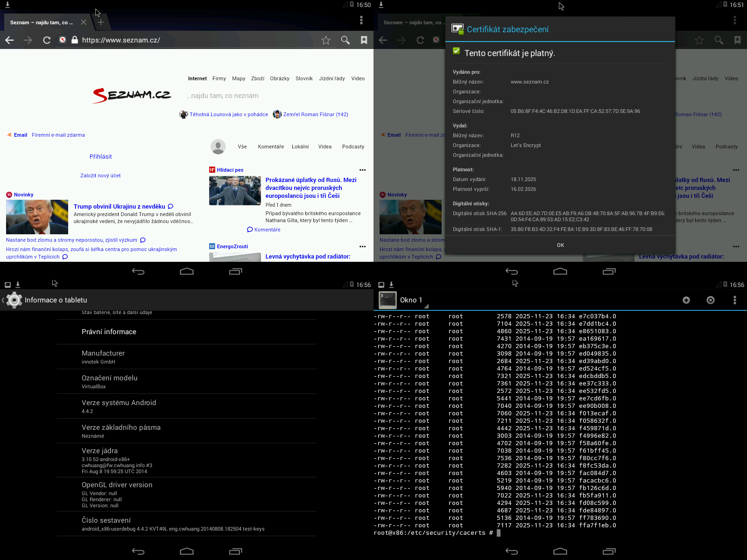Close the Seznam browser tab

coord(83,22)
